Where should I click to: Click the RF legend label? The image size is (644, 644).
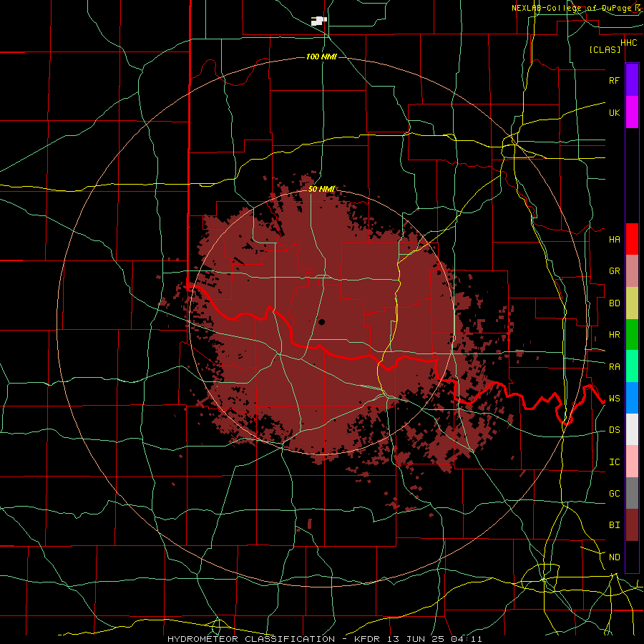click(x=614, y=80)
